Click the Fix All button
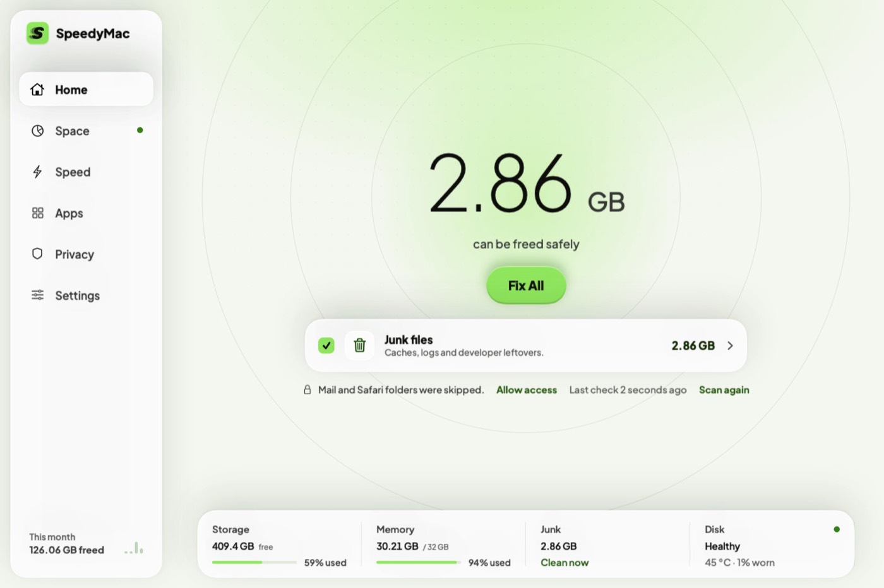884x588 pixels. point(526,285)
